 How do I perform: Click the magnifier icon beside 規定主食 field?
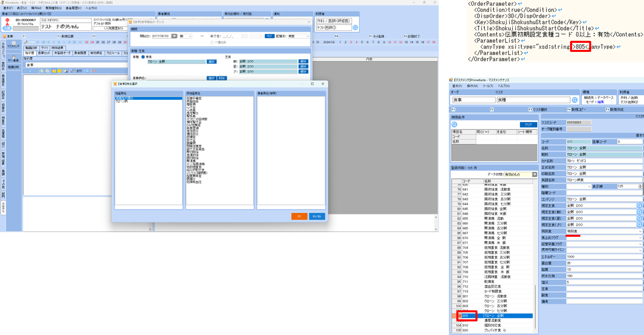(x=640, y=206)
